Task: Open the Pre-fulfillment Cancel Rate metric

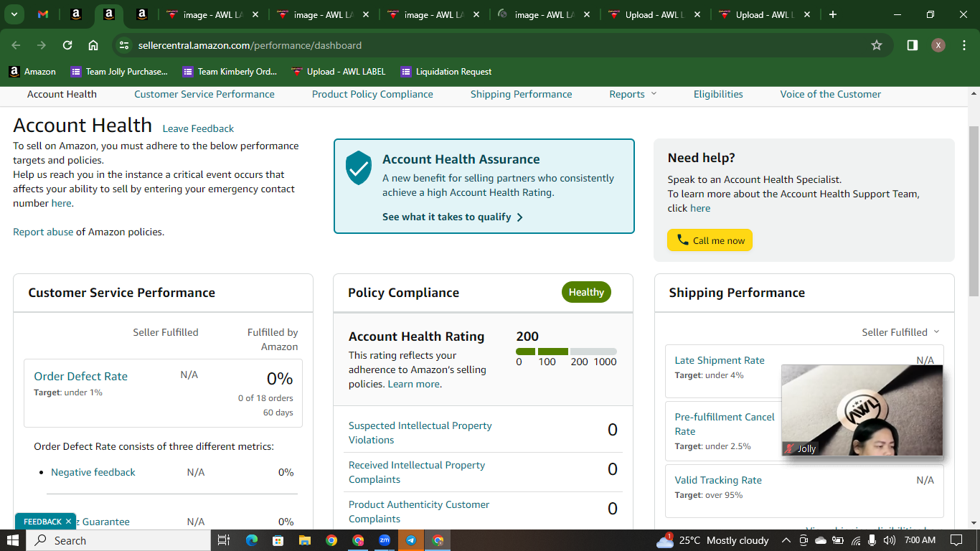Action: tap(725, 424)
